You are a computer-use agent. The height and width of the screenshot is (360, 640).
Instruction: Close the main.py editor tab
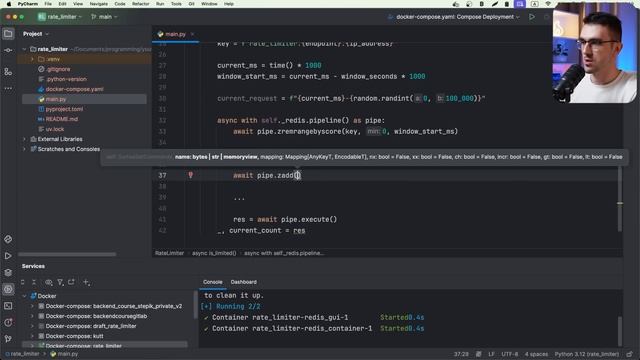[x=193, y=34]
